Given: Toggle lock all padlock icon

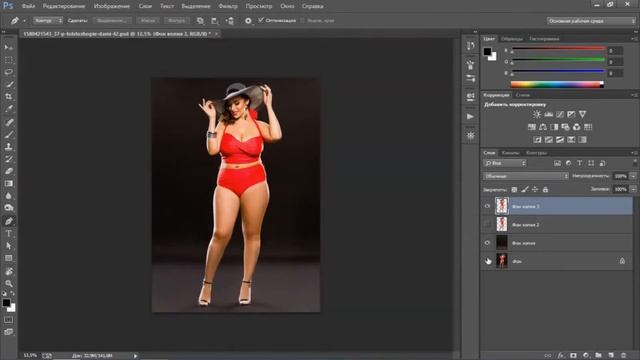Looking at the screenshot, I should (545, 189).
